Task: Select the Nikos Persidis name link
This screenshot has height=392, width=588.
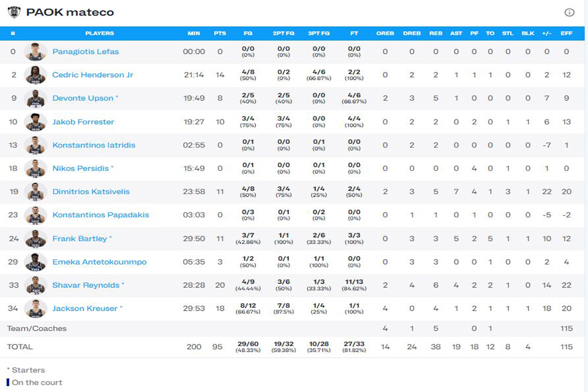Action: 81,168
